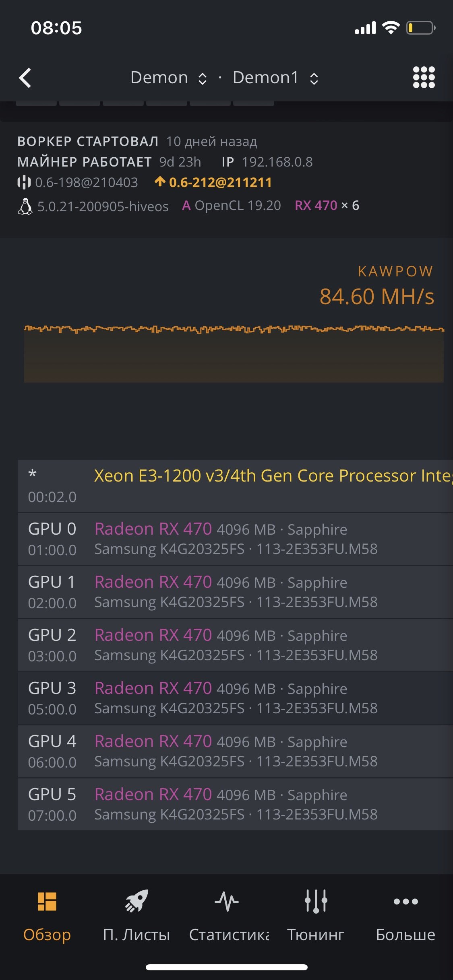
Task: Tap the Hive version logo icon
Action: [24, 182]
